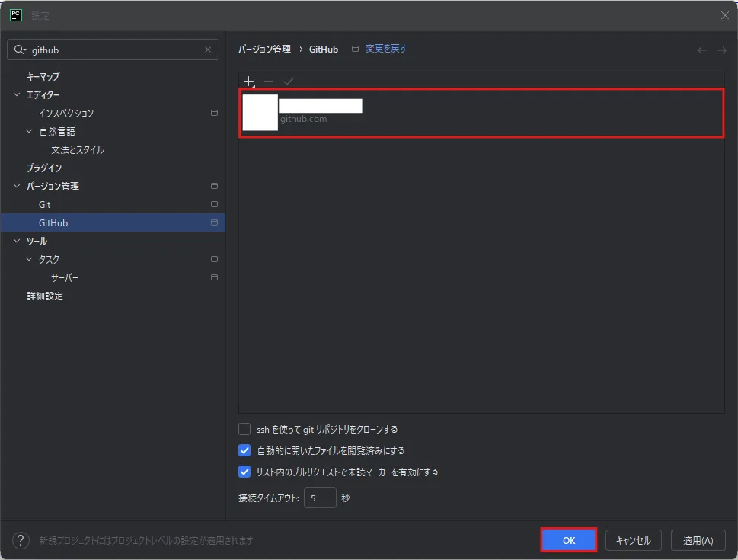Click バージョン管理 in the breadcrumb

[264, 49]
